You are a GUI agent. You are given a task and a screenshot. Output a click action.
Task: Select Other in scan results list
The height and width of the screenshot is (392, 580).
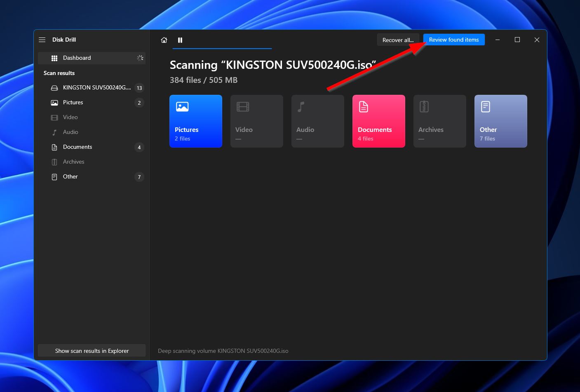[x=92, y=177]
